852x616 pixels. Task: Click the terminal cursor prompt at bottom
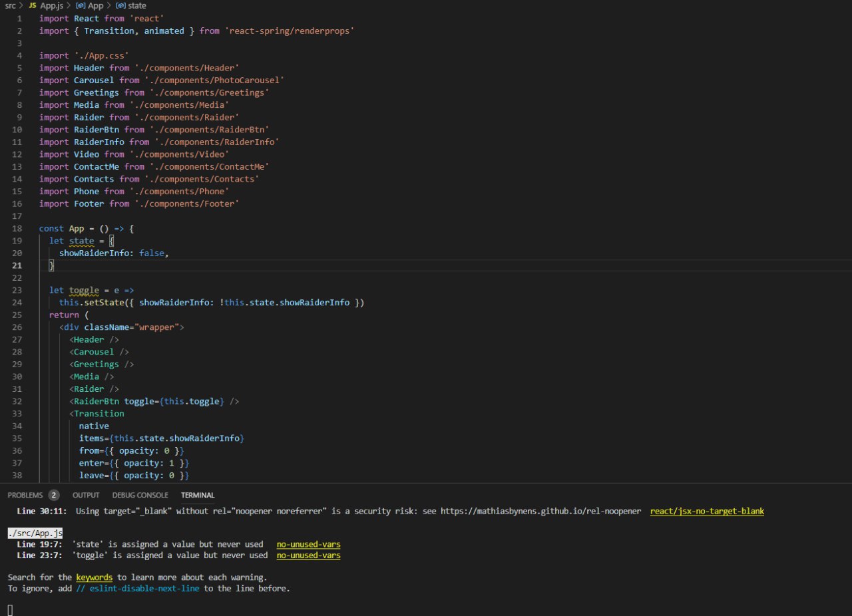(10, 609)
